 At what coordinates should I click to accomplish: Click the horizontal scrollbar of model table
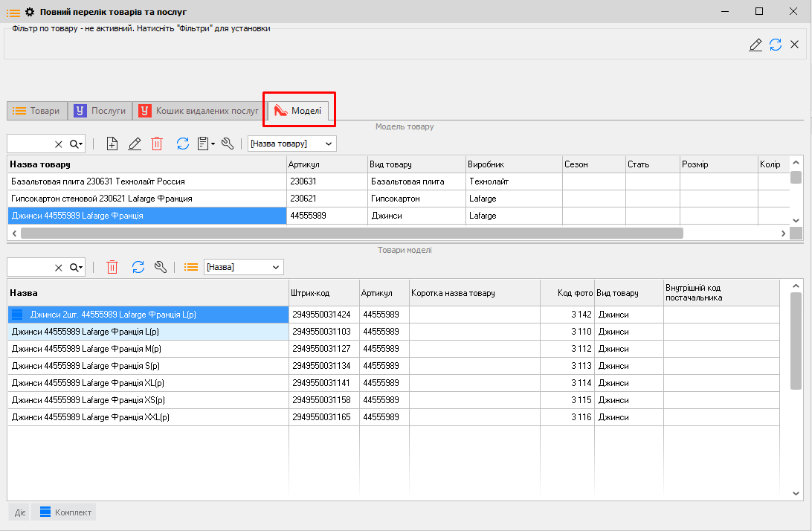pyautogui.click(x=351, y=233)
